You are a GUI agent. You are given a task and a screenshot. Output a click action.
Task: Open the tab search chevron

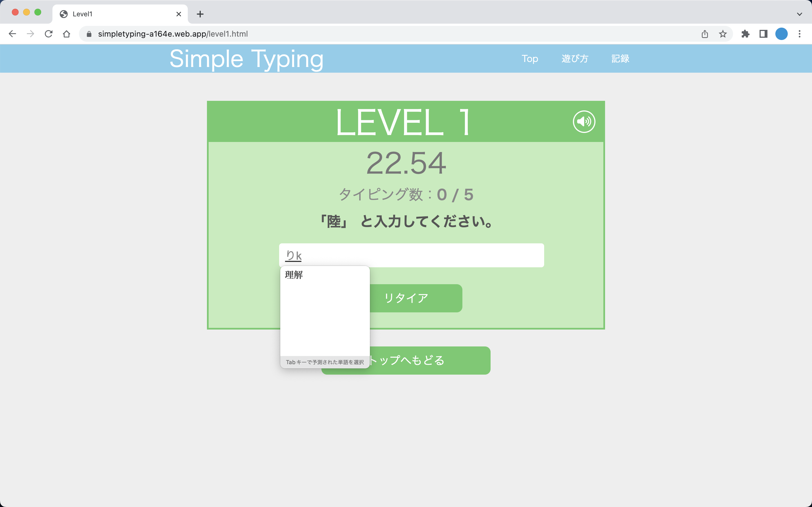[799, 14]
